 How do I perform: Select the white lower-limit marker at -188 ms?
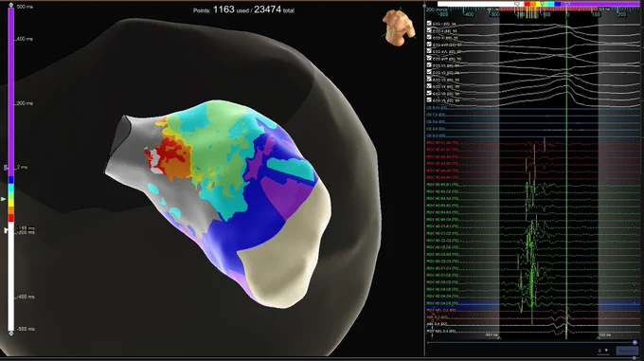tap(6, 230)
